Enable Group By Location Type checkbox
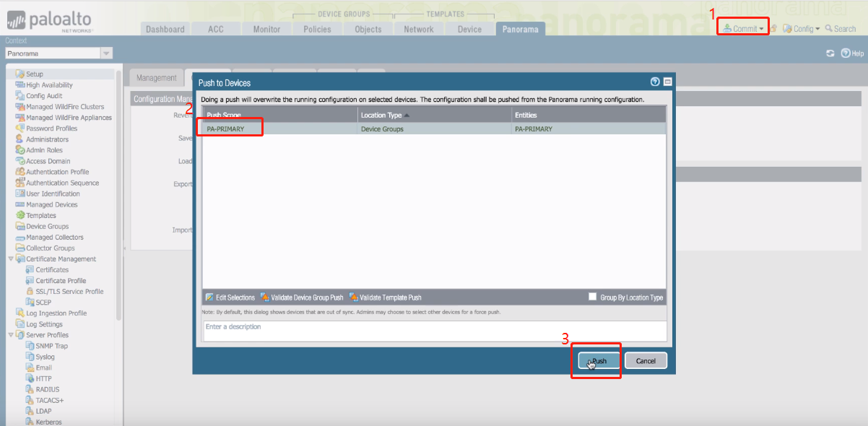 pos(592,297)
